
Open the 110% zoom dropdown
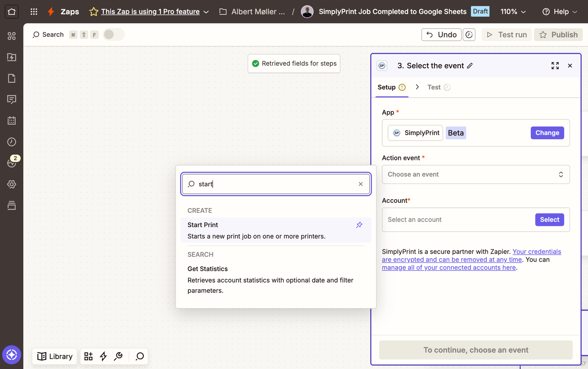[x=513, y=12]
